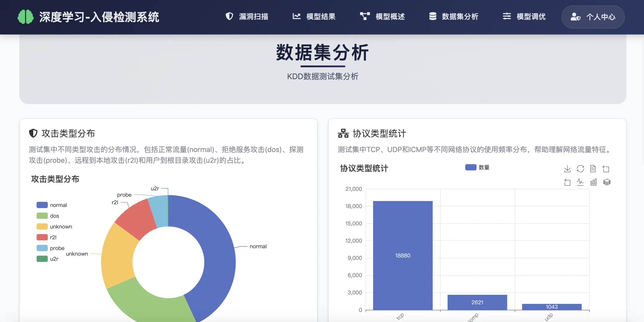Viewport: 644px width, 322px height.
Task: Download the protocol chart as an image
Action: click(x=567, y=169)
